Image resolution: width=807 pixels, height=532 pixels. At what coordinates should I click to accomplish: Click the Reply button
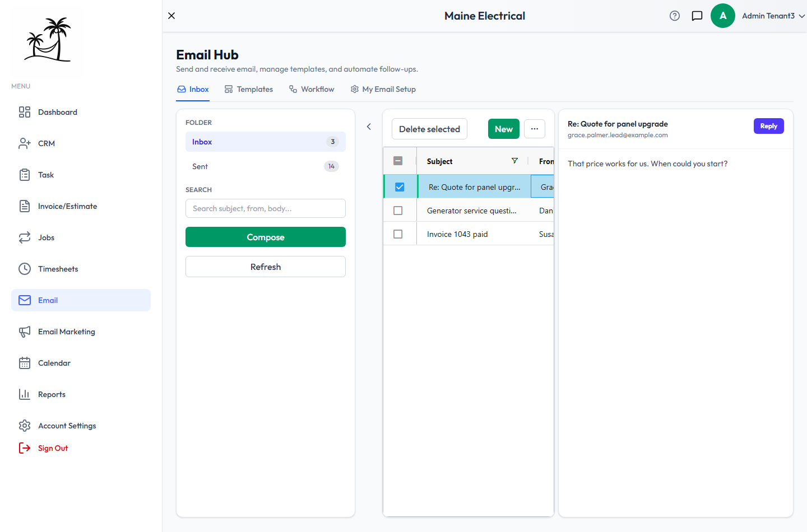769,126
